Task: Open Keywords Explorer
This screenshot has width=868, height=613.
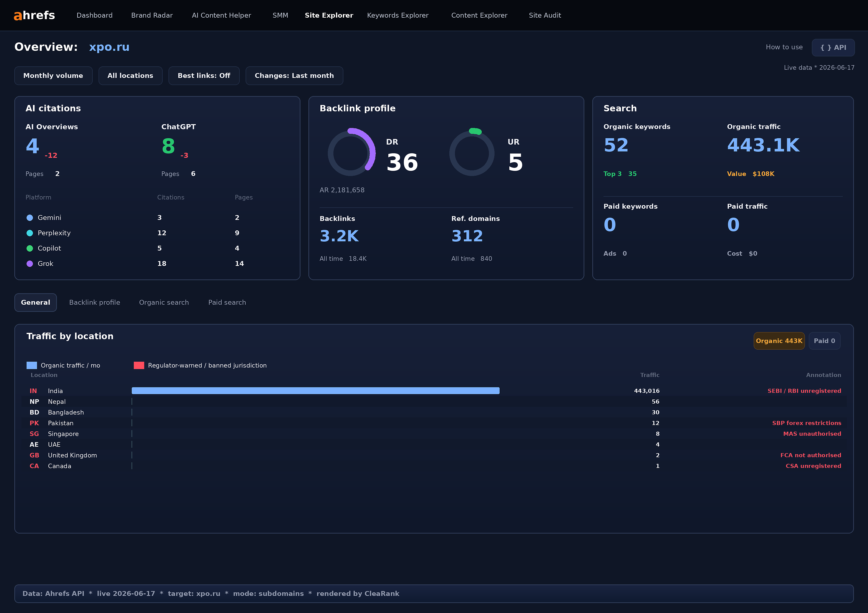Action: pyautogui.click(x=398, y=16)
